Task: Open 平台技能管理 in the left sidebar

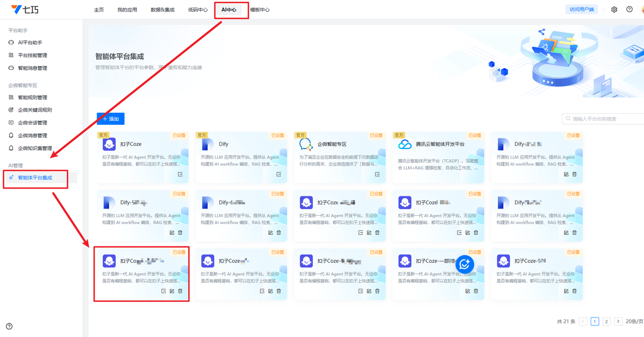Action: pos(32,55)
